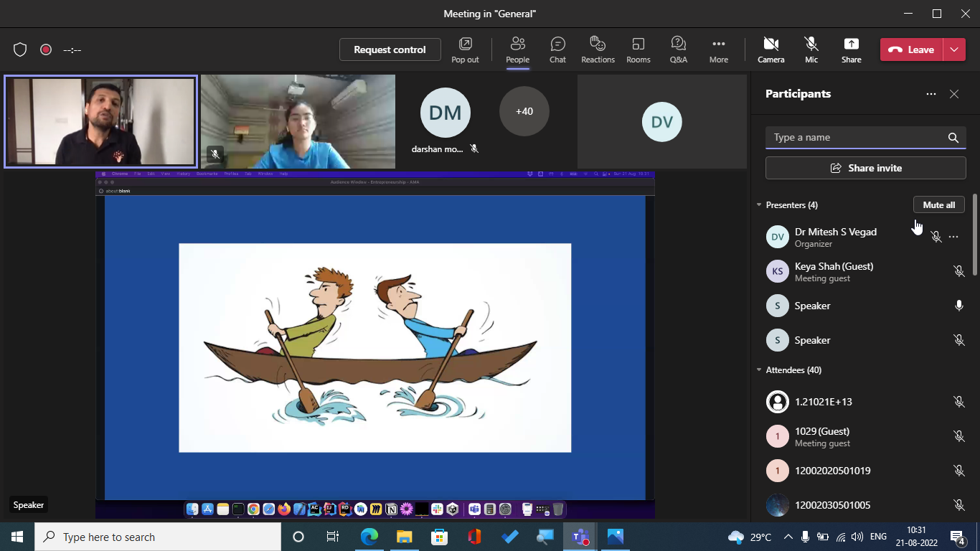The image size is (980, 551).
Task: Open the Pop out view
Action: point(465,50)
